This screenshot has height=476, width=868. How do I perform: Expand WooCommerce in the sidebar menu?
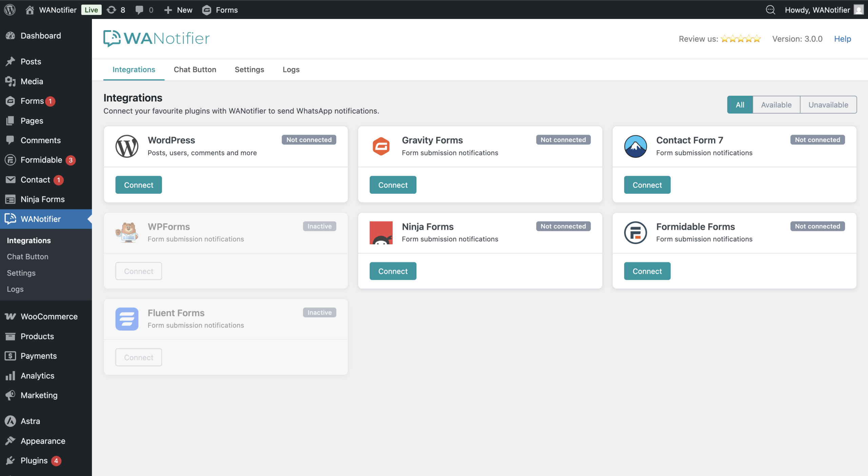(49, 317)
